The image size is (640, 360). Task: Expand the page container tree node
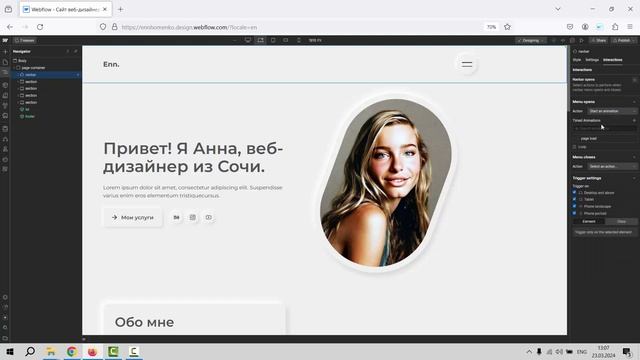coord(14,68)
